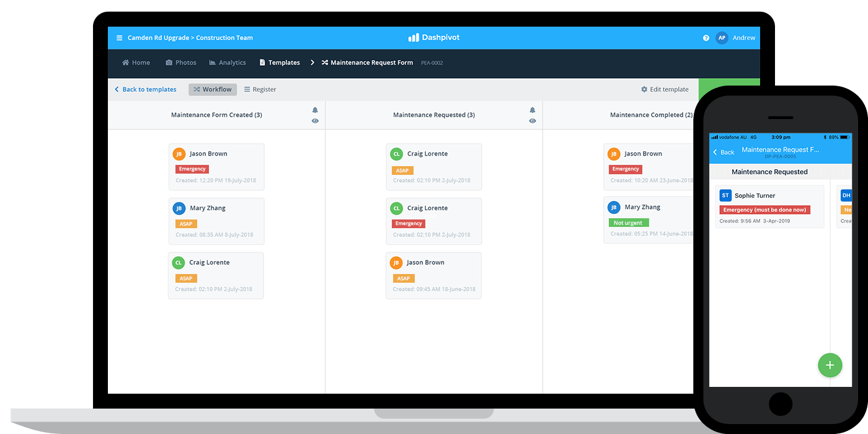Switch to the Register view
Screen dimensions: 868x434
(x=260, y=89)
